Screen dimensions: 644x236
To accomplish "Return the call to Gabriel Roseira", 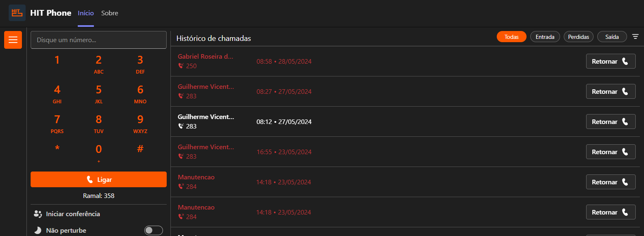I will pos(610,61).
